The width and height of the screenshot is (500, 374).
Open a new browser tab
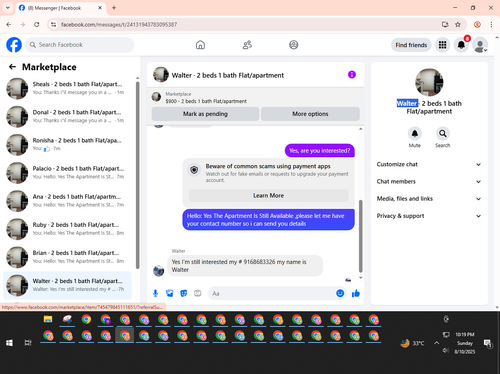pos(114,8)
